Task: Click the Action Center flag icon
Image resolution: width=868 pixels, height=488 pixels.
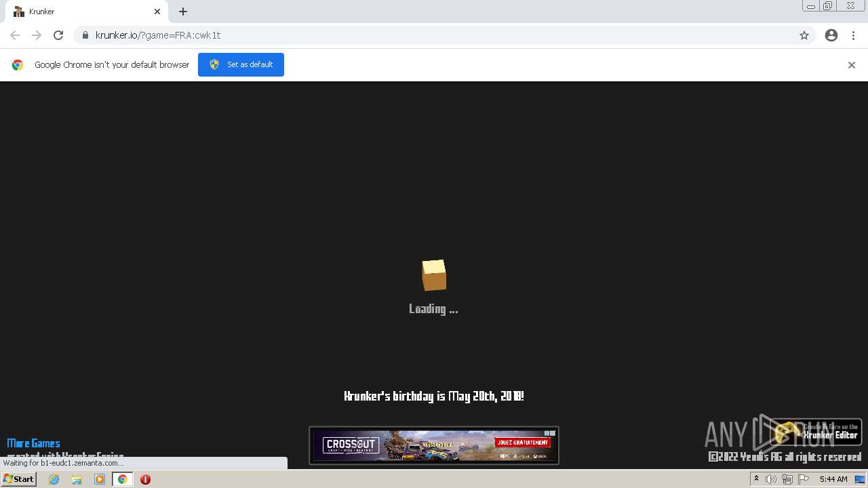Action: click(x=804, y=479)
